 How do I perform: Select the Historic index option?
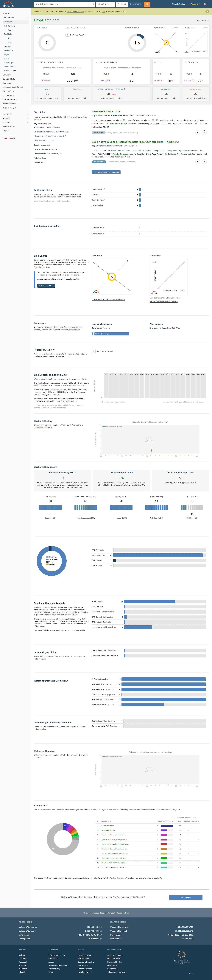135,4
